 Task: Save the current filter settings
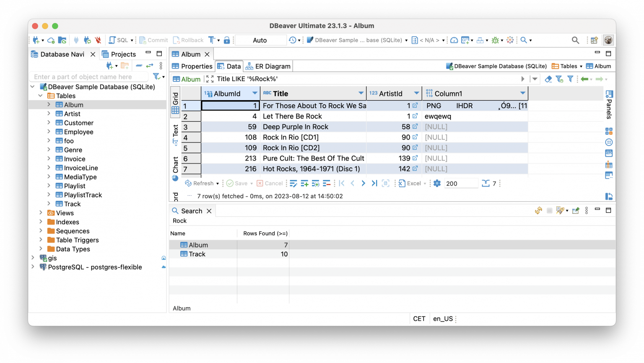click(x=559, y=79)
